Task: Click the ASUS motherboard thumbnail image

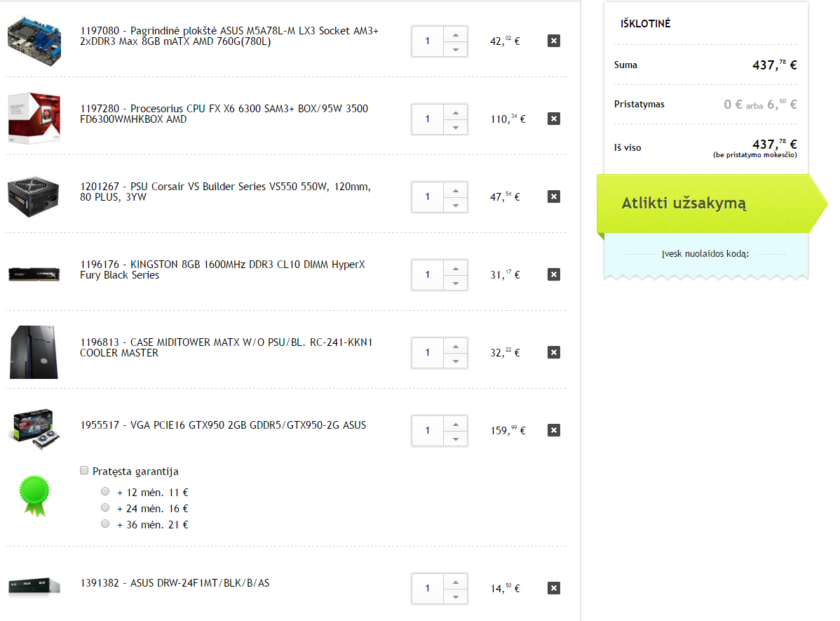Action: (x=34, y=41)
